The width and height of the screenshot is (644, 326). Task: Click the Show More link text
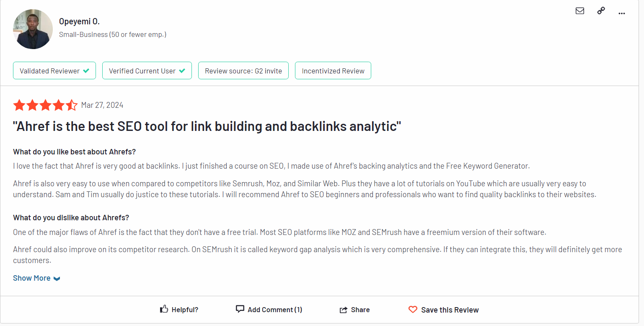coord(32,278)
